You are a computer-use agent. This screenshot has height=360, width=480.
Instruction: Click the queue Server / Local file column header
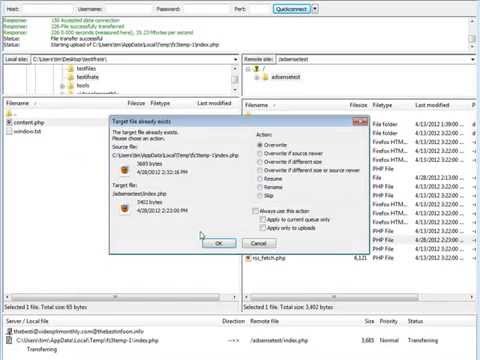(x=27, y=321)
